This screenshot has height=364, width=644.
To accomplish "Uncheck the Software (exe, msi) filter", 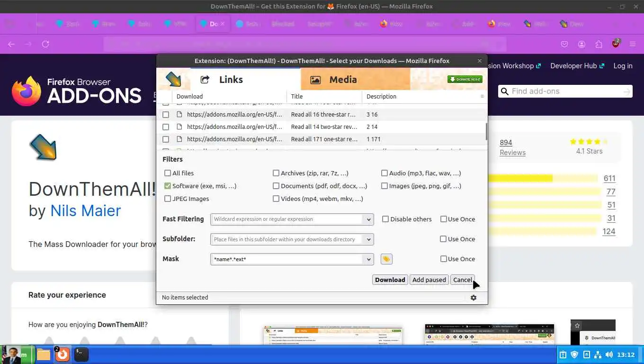I will pyautogui.click(x=168, y=186).
